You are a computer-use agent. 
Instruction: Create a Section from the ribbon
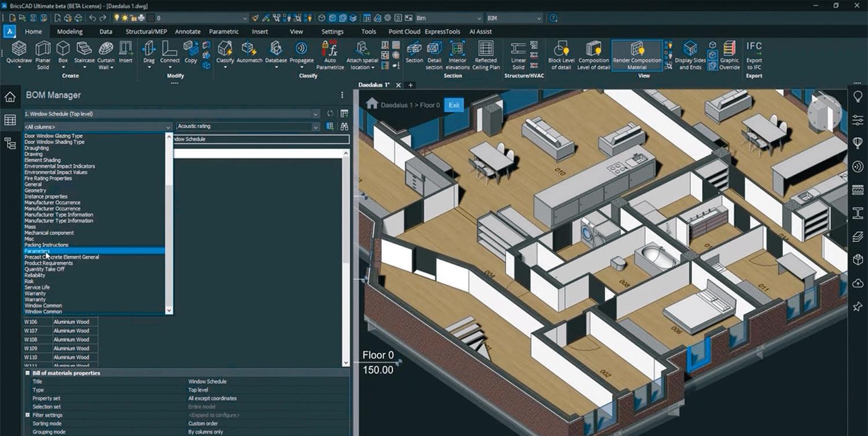414,52
